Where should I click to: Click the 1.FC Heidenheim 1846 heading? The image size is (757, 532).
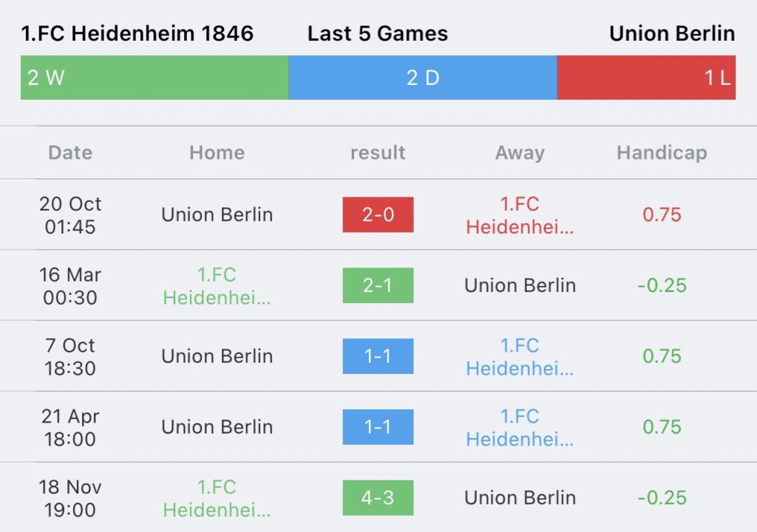(x=138, y=33)
